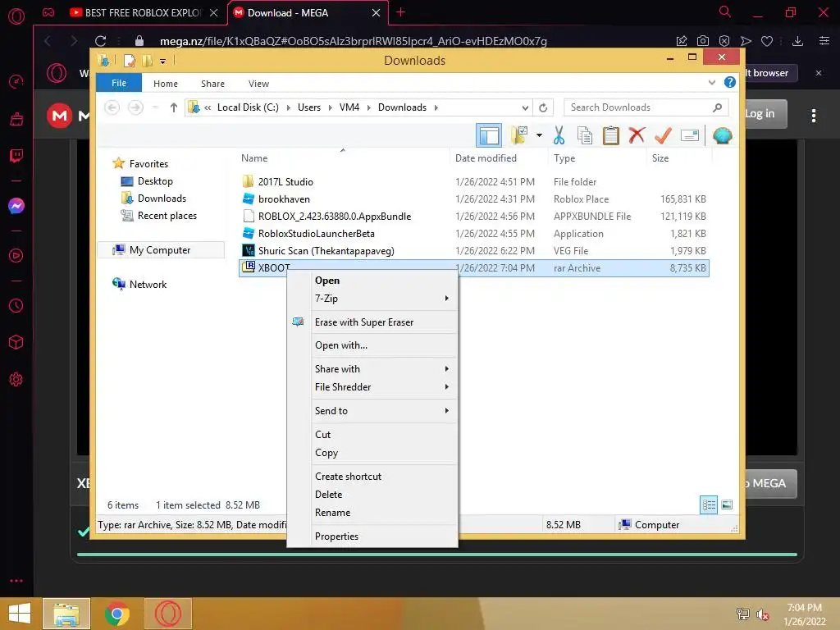Sort by Name column header
The width and height of the screenshot is (840, 630).
point(343,158)
